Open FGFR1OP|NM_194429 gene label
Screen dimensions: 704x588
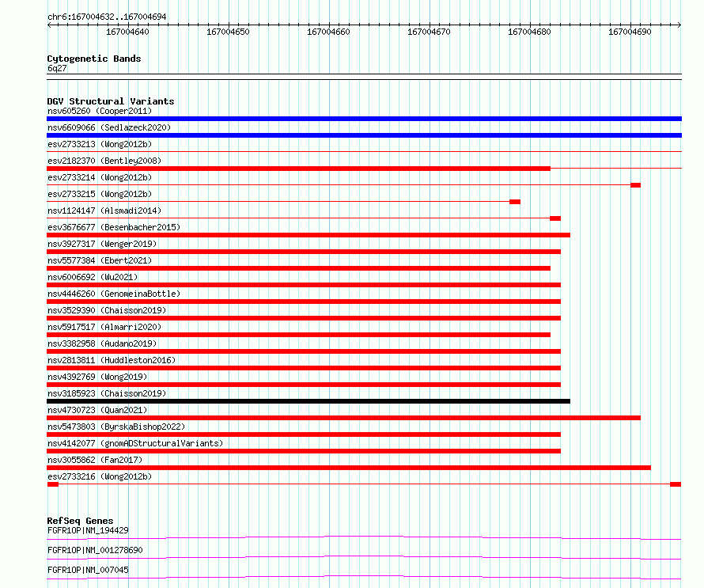(88, 530)
